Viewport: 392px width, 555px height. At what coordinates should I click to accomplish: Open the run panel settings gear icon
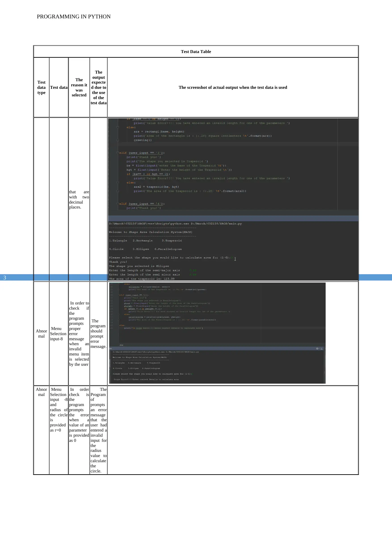click(x=317, y=349)
